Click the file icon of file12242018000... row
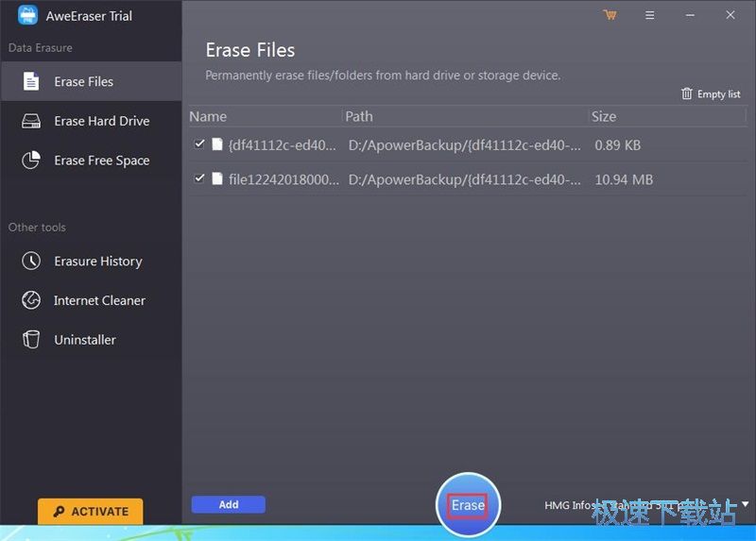 [x=217, y=178]
